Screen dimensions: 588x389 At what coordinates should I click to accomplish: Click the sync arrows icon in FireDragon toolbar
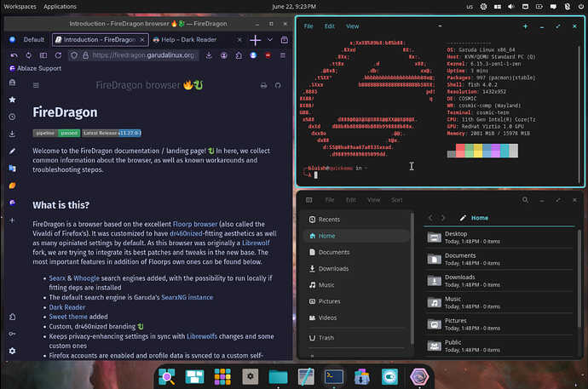28,55
